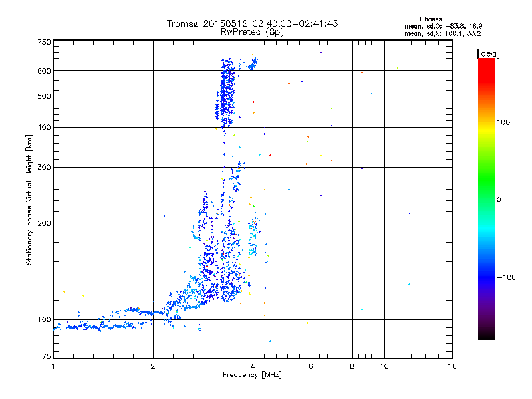This screenshot has width=532, height=399.
Task: Click the '400' height axis label
Action: tap(44, 127)
